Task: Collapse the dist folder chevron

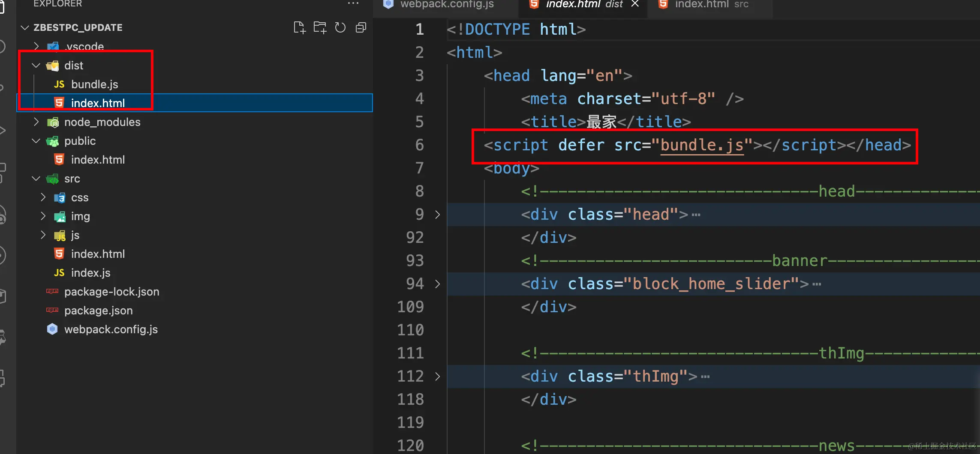Action: point(36,66)
